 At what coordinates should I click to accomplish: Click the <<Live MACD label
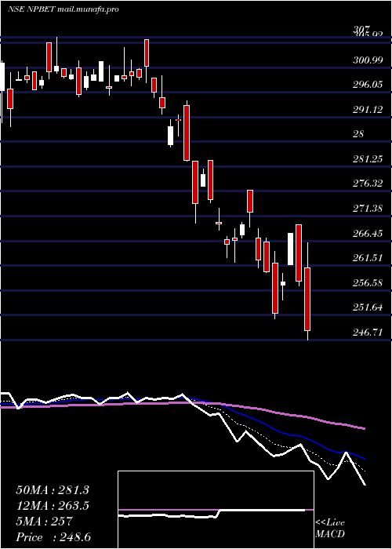click(x=330, y=529)
